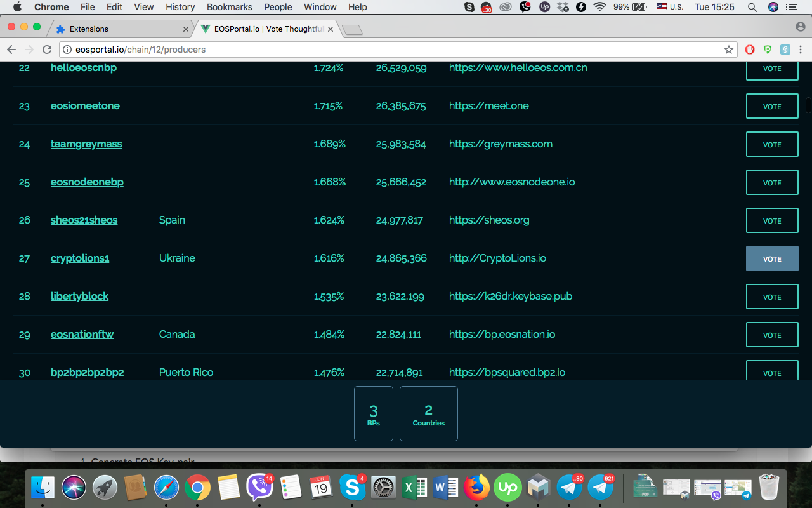
Task: Click the 24,977,817 vote count
Action: tap(400, 220)
